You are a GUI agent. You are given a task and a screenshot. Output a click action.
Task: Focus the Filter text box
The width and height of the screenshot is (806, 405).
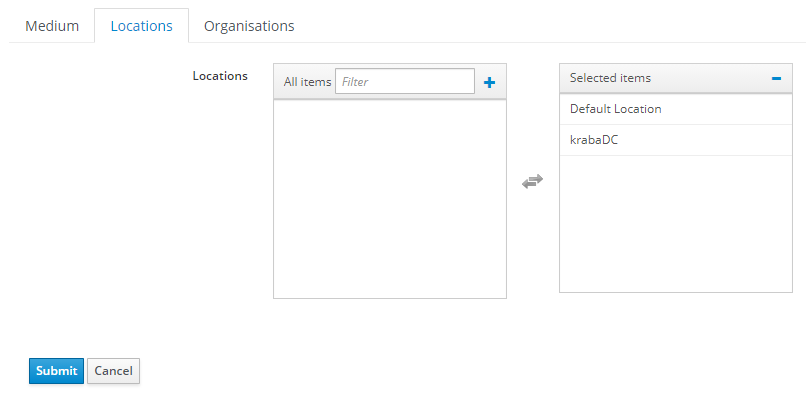pos(405,81)
